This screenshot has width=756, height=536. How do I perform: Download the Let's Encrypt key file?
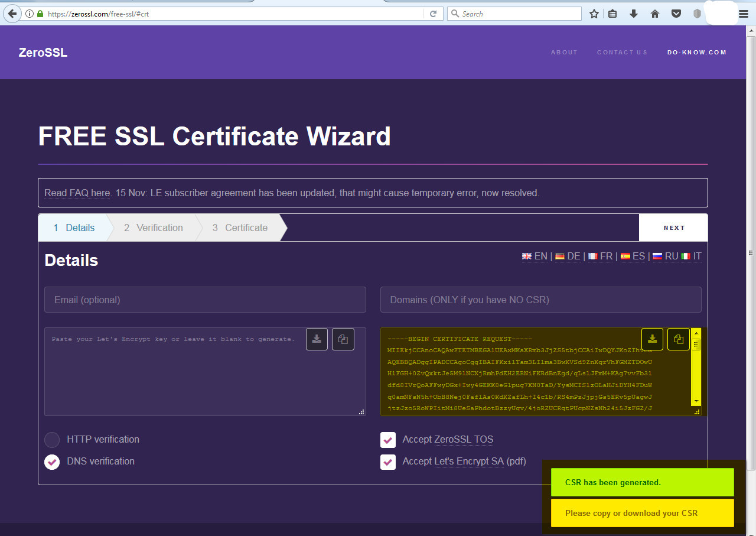click(x=317, y=339)
